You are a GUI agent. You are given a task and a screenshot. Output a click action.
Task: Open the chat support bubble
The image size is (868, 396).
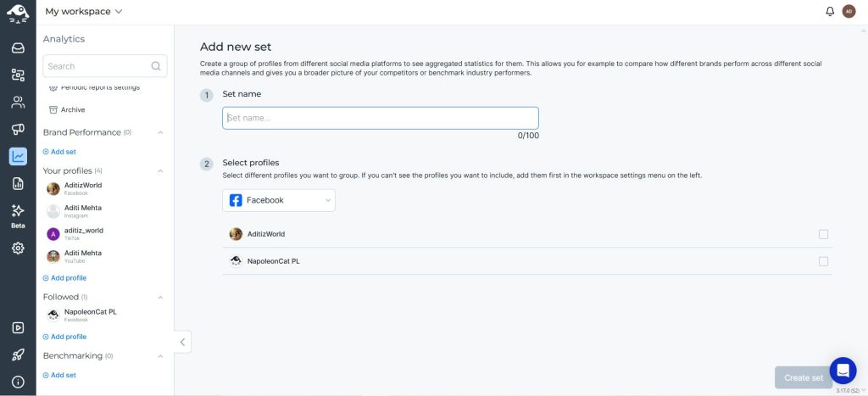843,371
